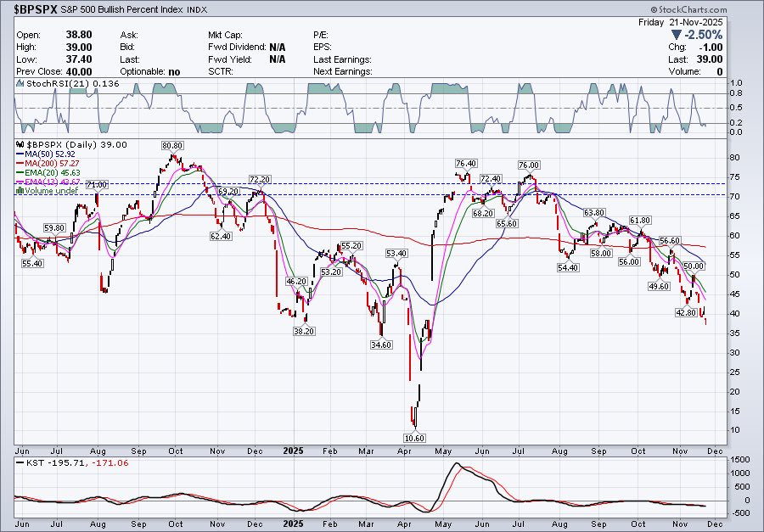Click the volume bars icon next to Volume undef
Viewport: 764px width, 532px height.
click(x=20, y=189)
